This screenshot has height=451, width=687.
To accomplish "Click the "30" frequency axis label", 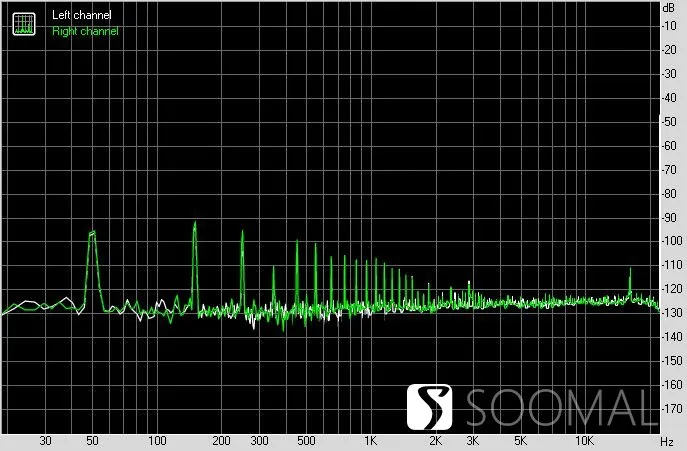I will 46,440.
